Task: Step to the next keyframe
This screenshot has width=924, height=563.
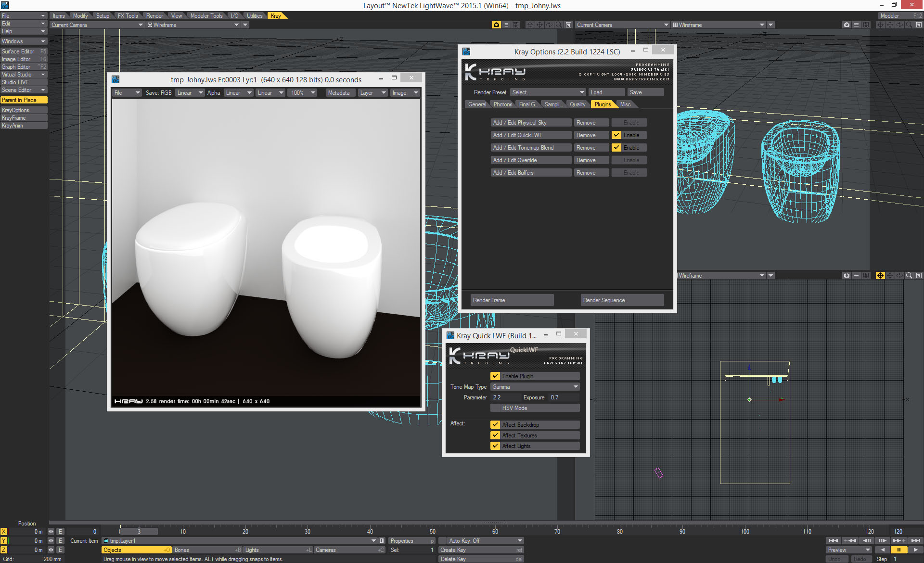Action: pyautogui.click(x=898, y=540)
